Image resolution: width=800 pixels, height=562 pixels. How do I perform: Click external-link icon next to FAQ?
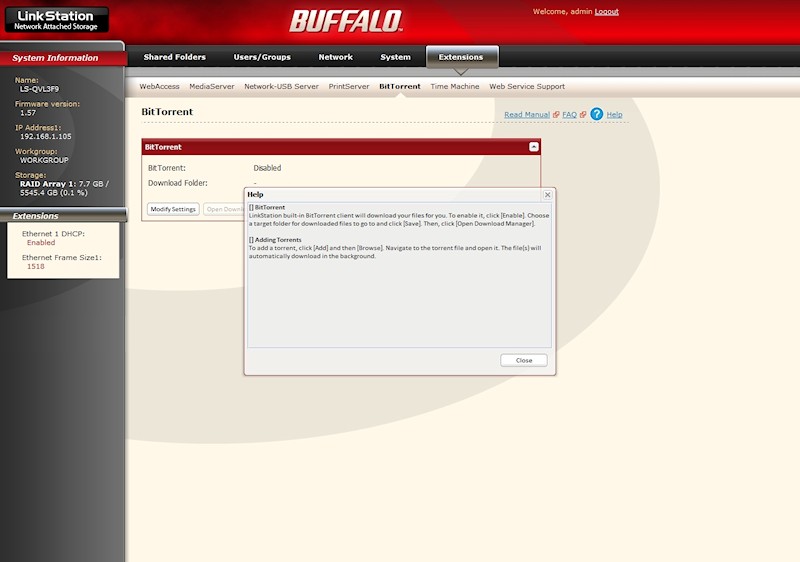[584, 115]
